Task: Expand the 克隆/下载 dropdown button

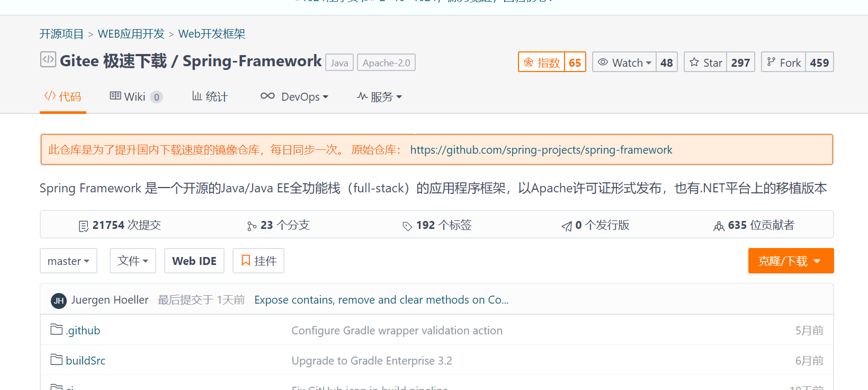Action: pos(791,261)
